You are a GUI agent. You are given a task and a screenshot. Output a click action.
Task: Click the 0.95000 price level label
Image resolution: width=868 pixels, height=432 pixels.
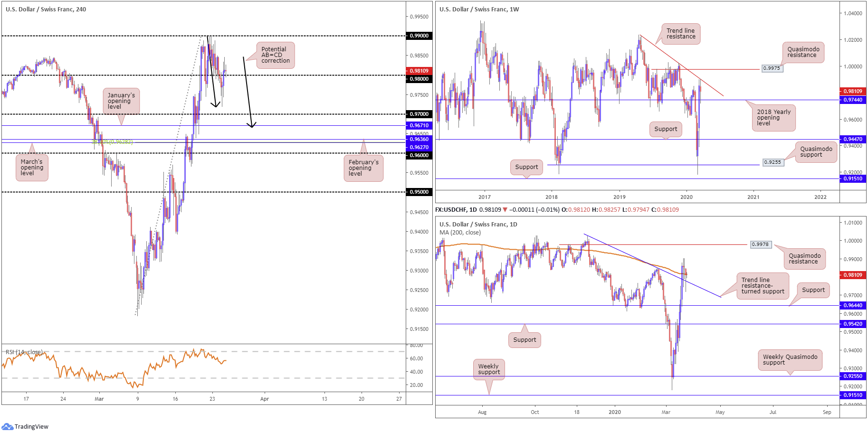click(419, 192)
